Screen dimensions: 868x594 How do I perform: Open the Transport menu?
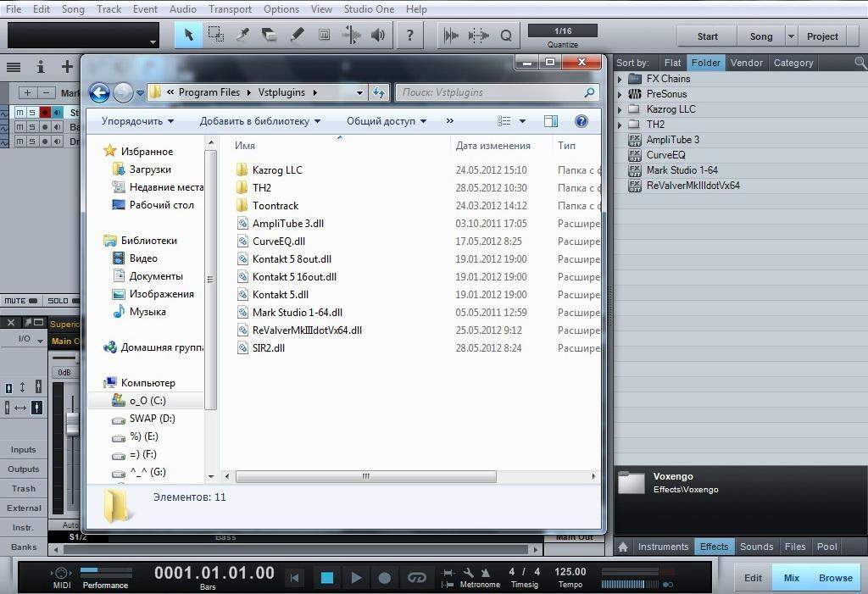pos(230,9)
